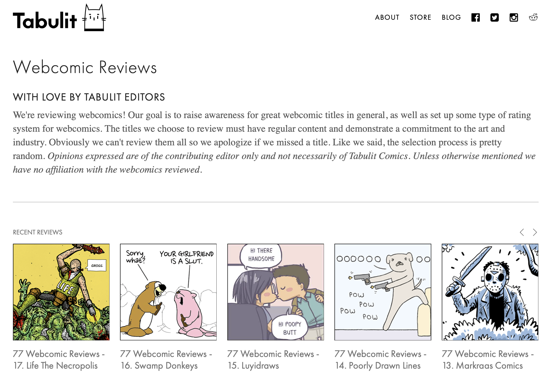The height and width of the screenshot is (392, 552).
Task: Go to the About page
Action: tap(387, 18)
